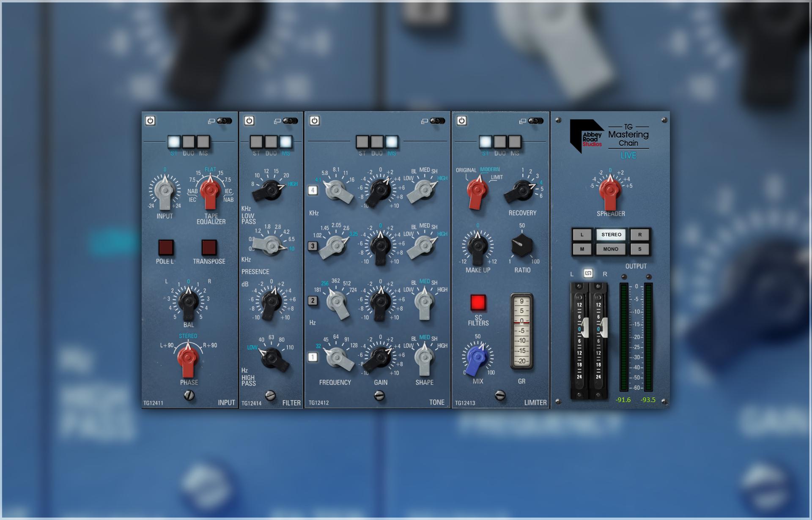Click Tone band 3 frequency knob
Viewport: 812px width, 520px height.
click(335, 246)
